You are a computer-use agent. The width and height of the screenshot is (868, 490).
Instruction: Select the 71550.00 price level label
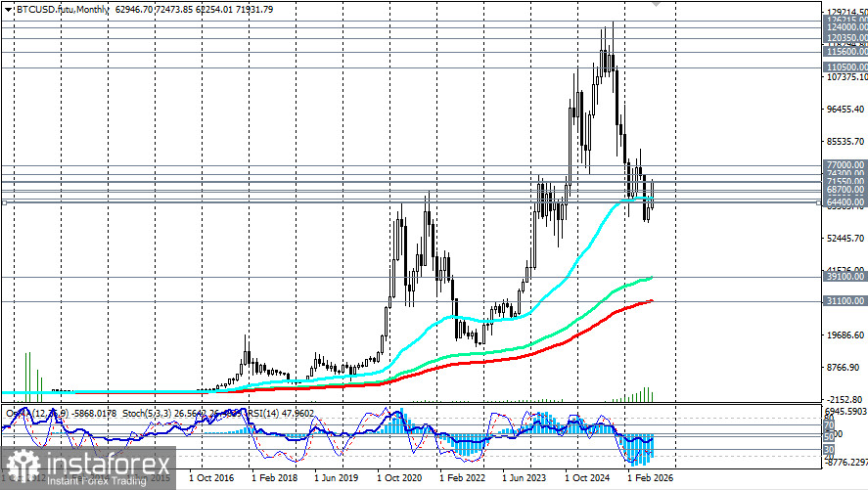click(845, 181)
